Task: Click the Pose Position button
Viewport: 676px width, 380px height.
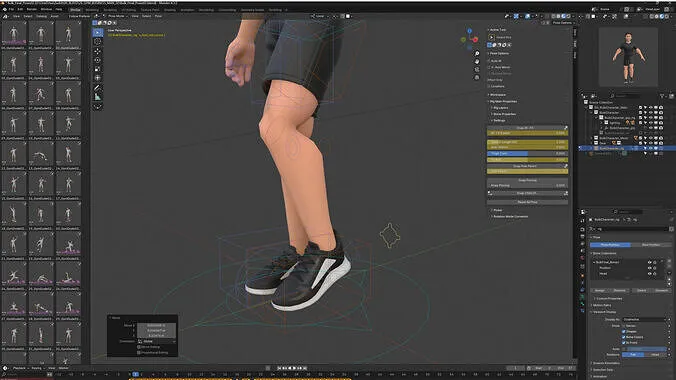Action: coord(610,245)
